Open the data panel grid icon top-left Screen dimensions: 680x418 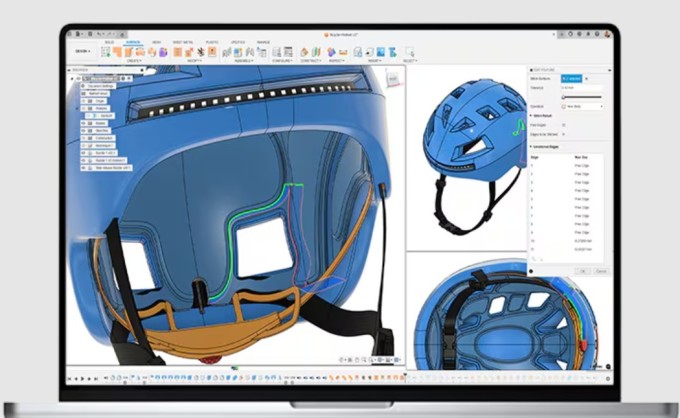point(69,34)
